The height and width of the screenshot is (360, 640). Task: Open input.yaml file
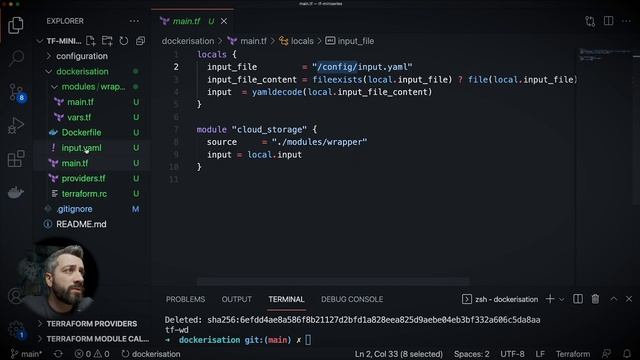point(81,148)
